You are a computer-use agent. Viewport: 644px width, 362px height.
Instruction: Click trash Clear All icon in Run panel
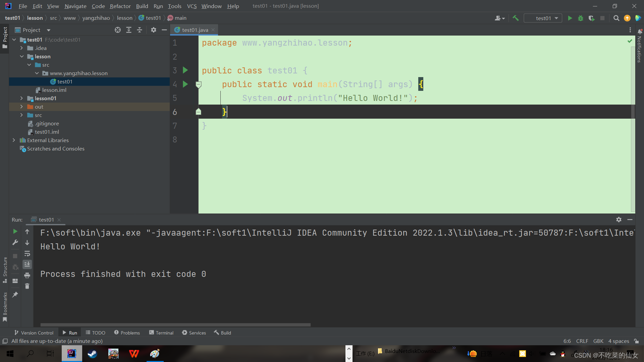(x=27, y=286)
